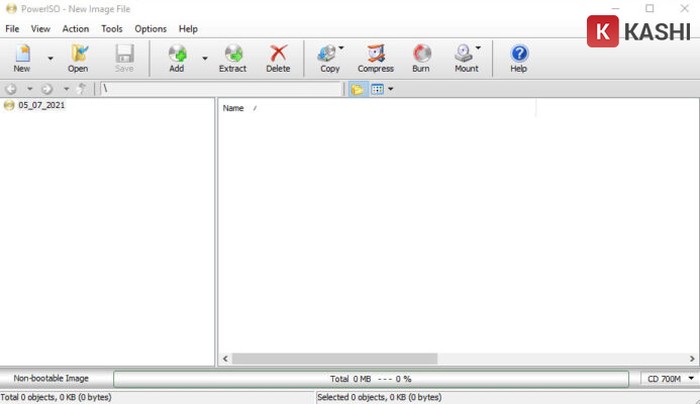Sort by the Name column header

[x=234, y=108]
